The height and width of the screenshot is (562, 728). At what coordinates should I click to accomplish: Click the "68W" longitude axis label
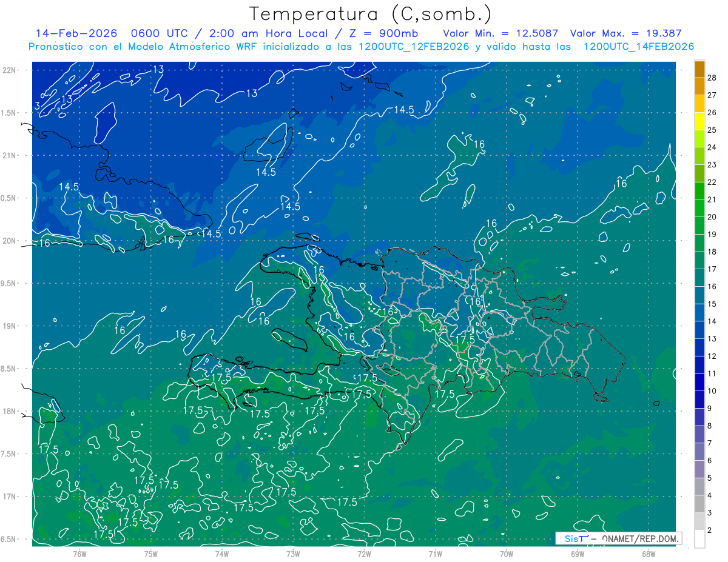(x=649, y=554)
